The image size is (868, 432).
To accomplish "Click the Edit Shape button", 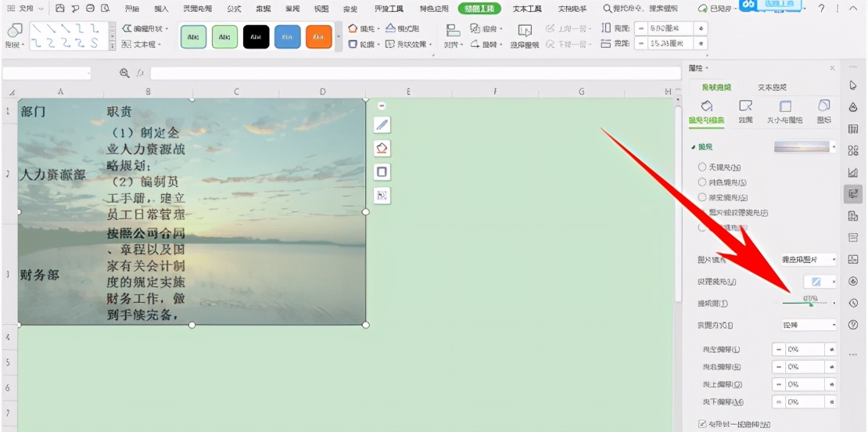I will (x=145, y=28).
